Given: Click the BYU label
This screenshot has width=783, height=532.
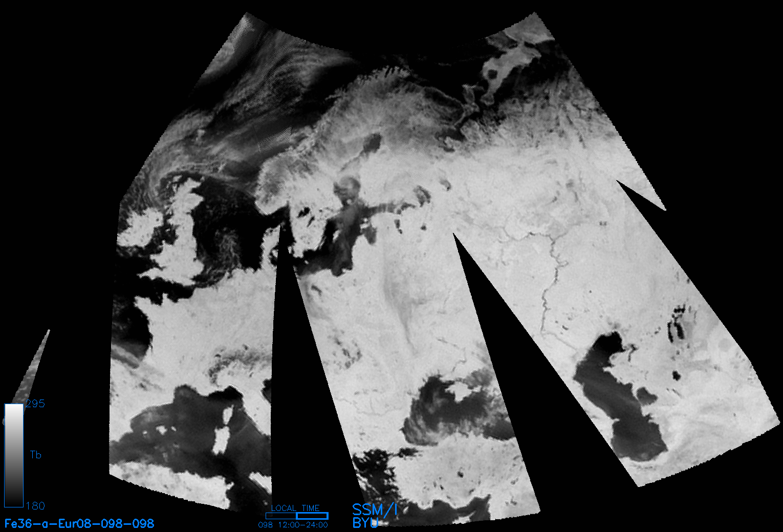Looking at the screenshot, I should point(365,523).
